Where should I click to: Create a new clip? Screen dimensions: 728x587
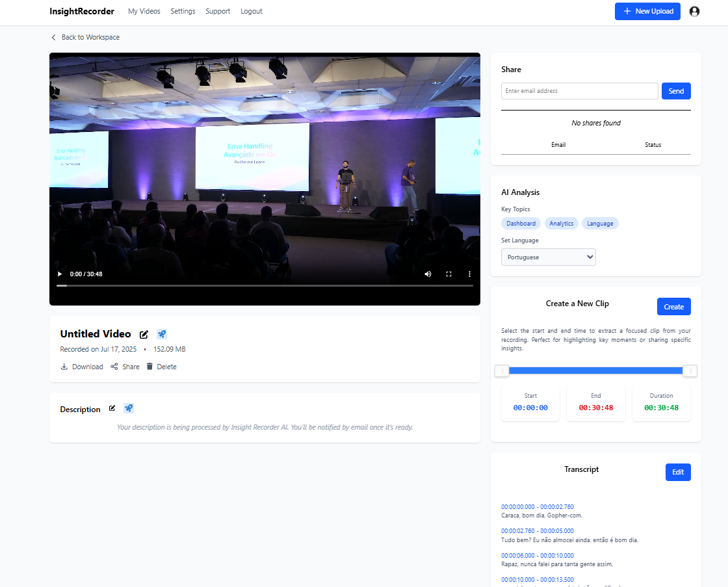[673, 307]
